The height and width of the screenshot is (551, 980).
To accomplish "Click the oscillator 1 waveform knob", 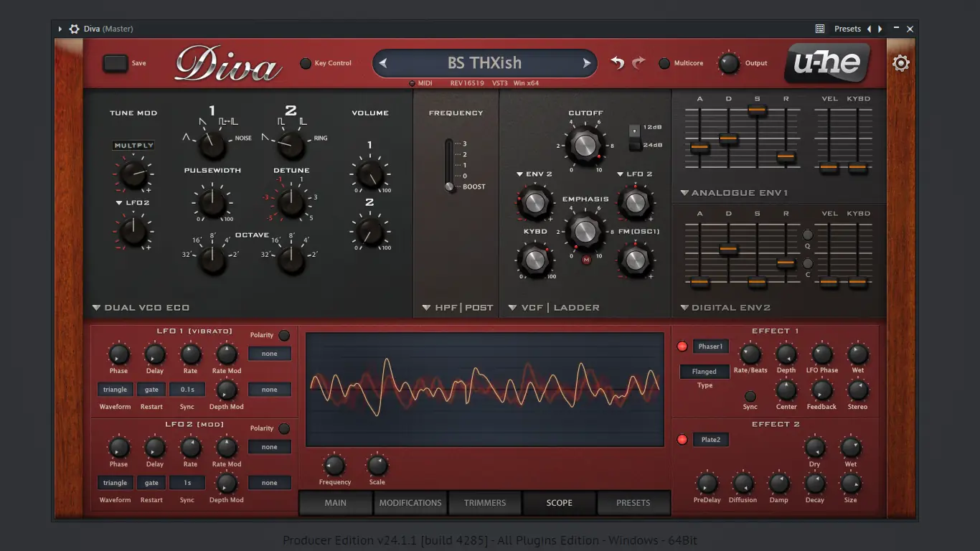I will coord(212,145).
